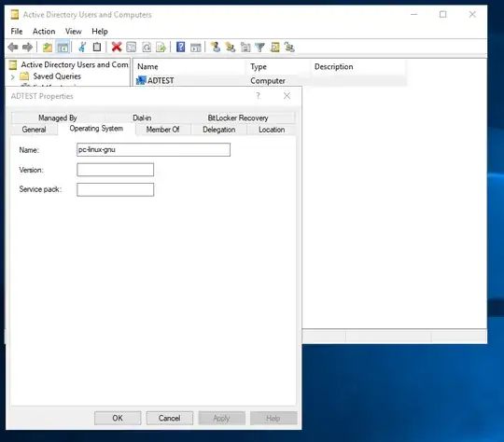Click the Cancel button
Image resolution: width=504 pixels, height=442 pixels.
tap(169, 418)
